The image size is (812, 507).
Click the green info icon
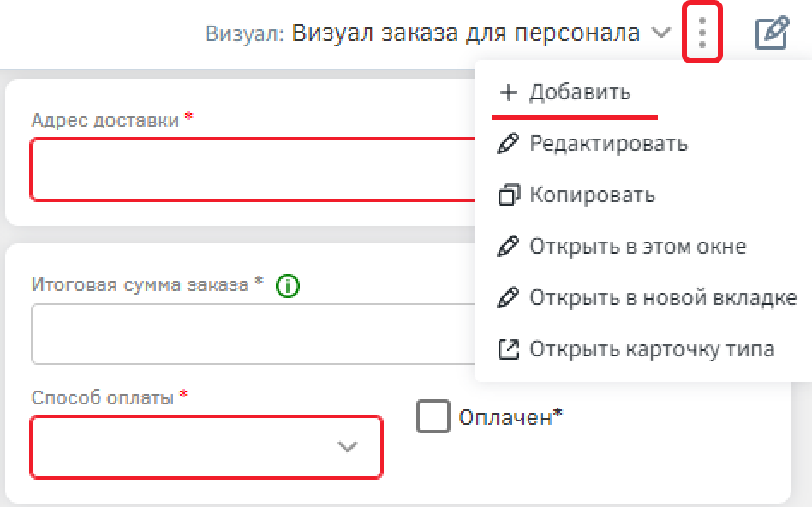coord(288,286)
